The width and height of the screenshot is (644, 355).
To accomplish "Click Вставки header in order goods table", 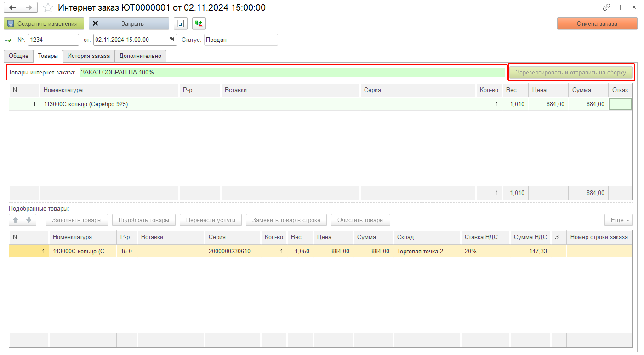I will click(x=291, y=90).
